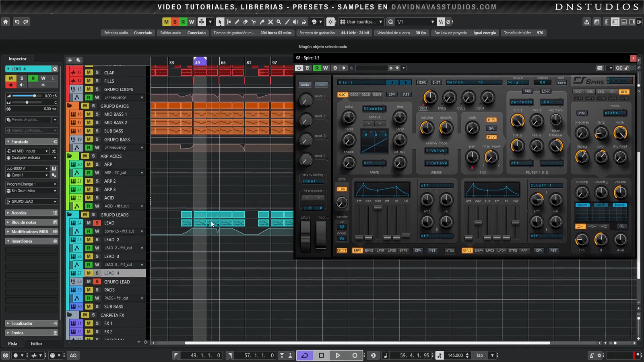
Task: Mute the CLAP track
Action: pyautogui.click(x=89, y=73)
